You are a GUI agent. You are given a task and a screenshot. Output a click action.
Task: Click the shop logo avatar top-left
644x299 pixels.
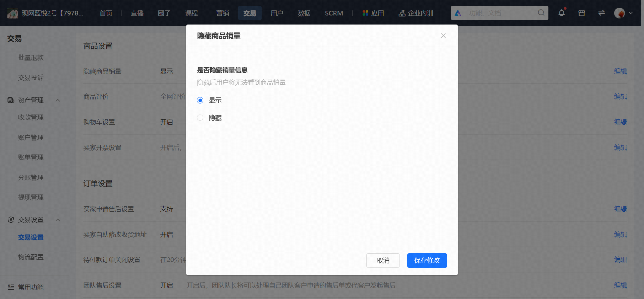point(13,13)
